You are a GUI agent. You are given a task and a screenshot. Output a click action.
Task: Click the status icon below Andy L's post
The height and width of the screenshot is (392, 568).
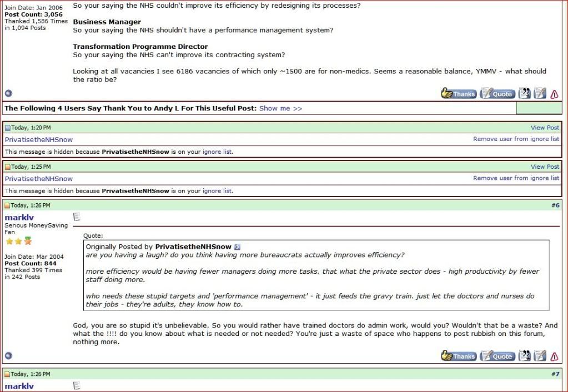coord(8,93)
